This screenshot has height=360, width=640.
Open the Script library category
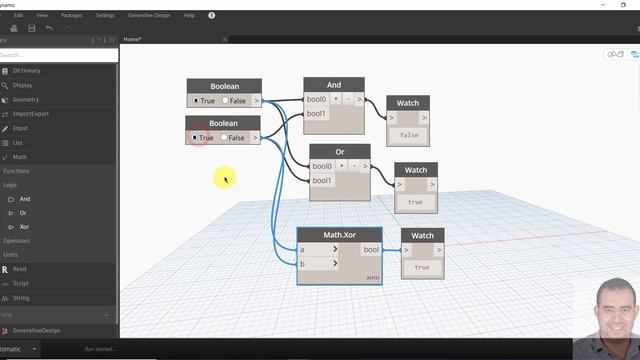(x=58, y=283)
